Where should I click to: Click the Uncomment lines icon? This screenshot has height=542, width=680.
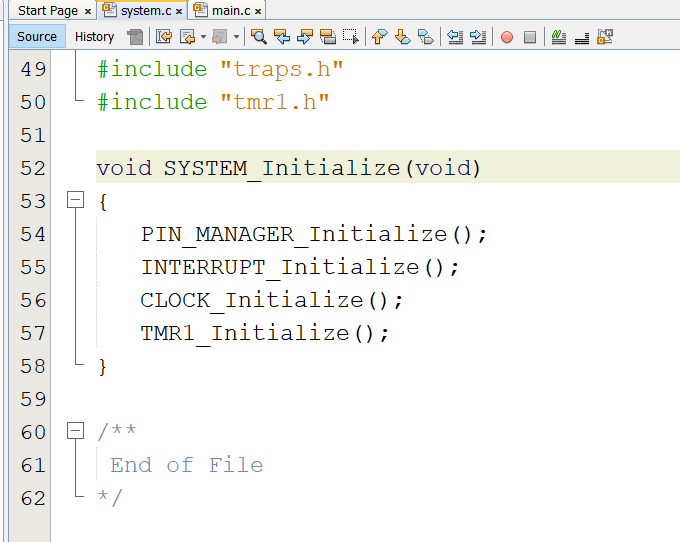click(582, 38)
